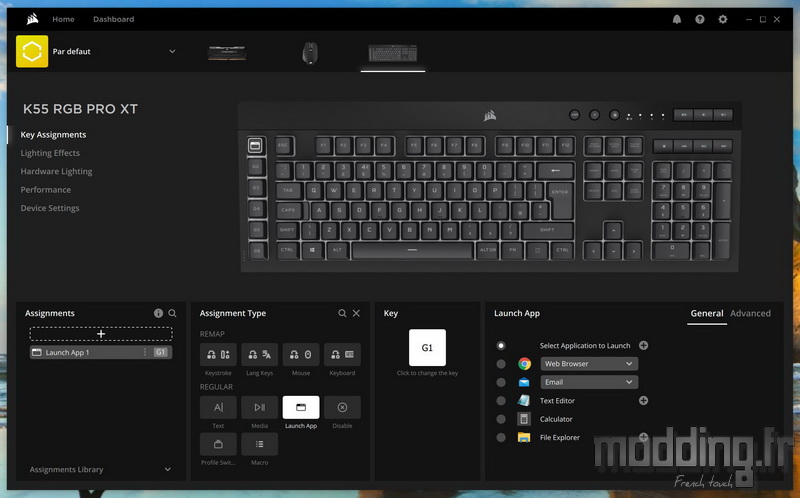Choose Lang Keys remap type
The image size is (800, 498).
259,355
